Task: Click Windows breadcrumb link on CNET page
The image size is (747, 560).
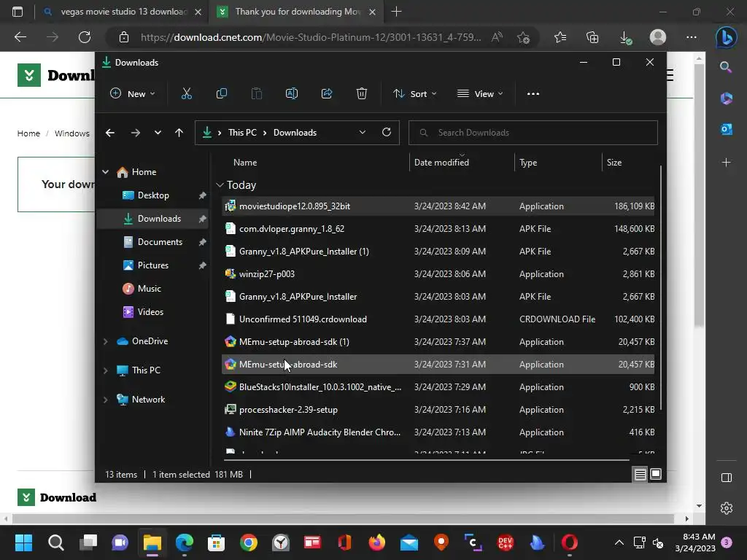Action: click(x=72, y=133)
